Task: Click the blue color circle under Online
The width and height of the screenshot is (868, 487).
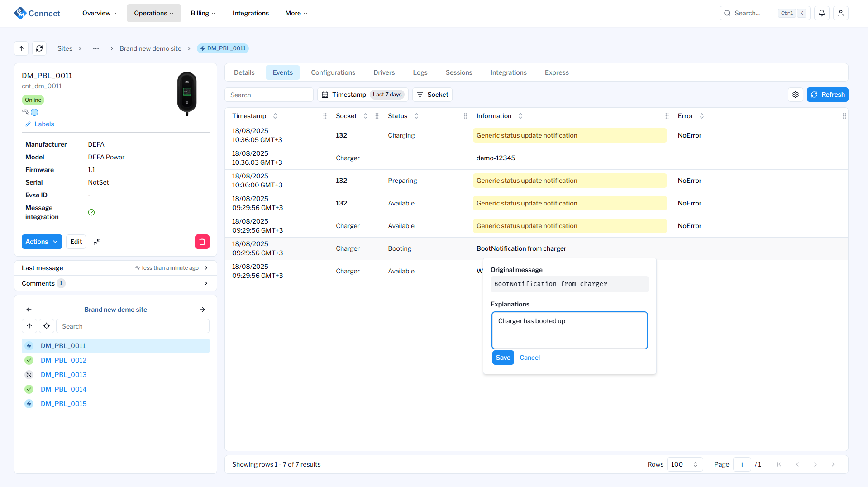Action: pyautogui.click(x=34, y=112)
